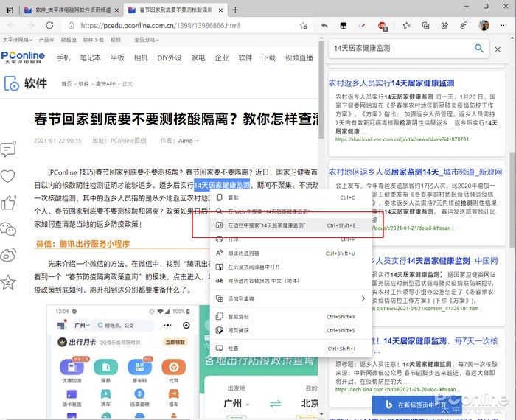Click the comment bubble icon in left sidebar

coord(8,150)
